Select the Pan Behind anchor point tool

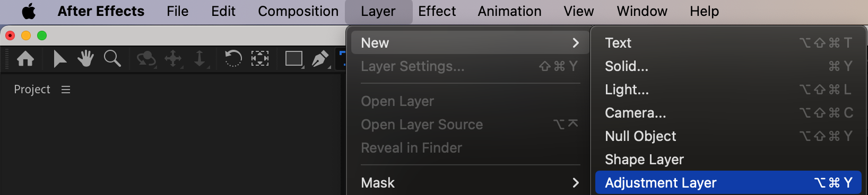click(x=260, y=58)
